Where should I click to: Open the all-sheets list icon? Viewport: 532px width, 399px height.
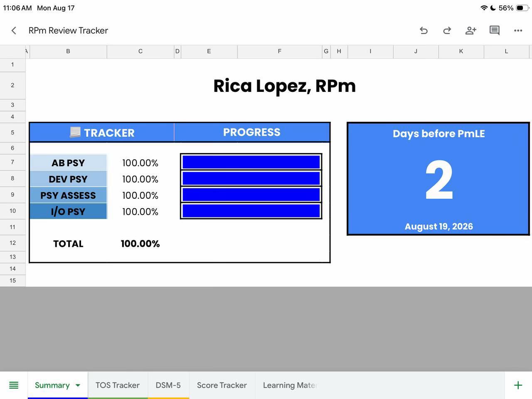[x=14, y=385]
